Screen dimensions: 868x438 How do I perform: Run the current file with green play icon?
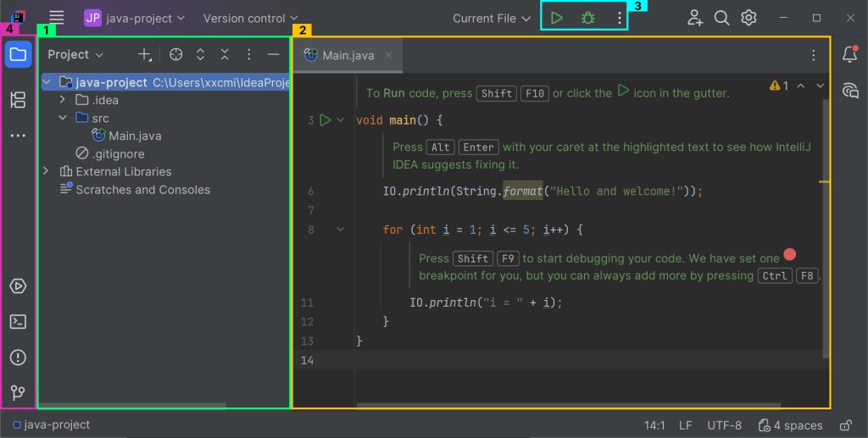556,18
